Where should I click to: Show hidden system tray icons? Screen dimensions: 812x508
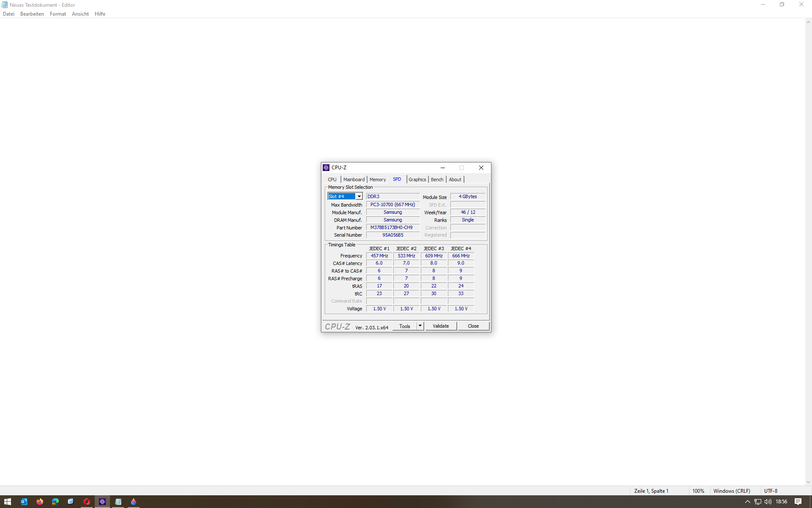[x=747, y=502]
